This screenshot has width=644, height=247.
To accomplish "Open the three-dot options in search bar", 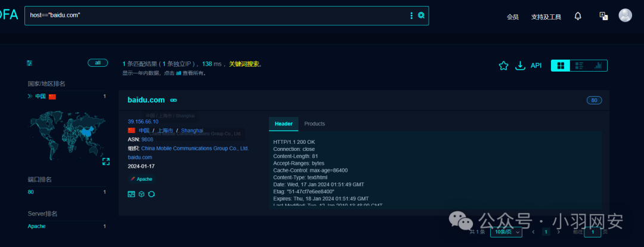I will pos(411,16).
